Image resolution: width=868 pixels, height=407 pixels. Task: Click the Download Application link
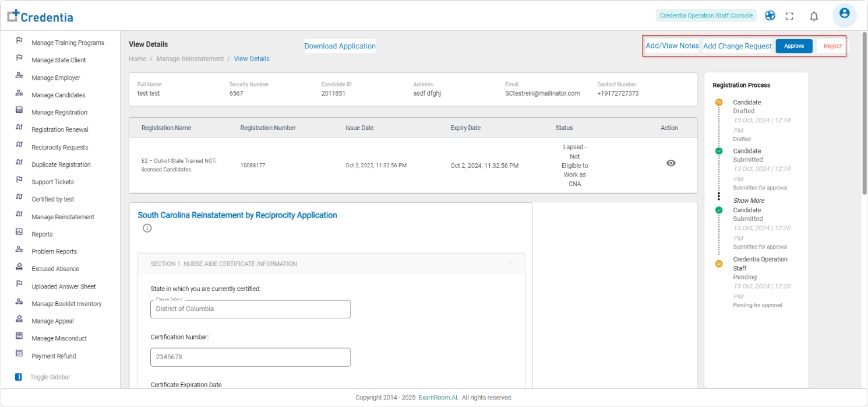340,46
